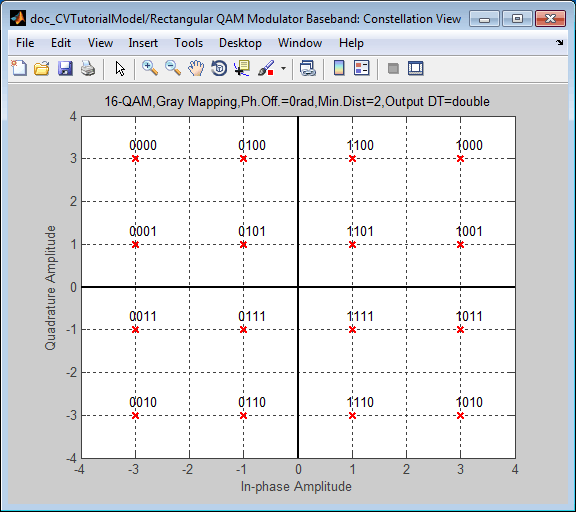Click the 1111 constellation point marker

352,329
